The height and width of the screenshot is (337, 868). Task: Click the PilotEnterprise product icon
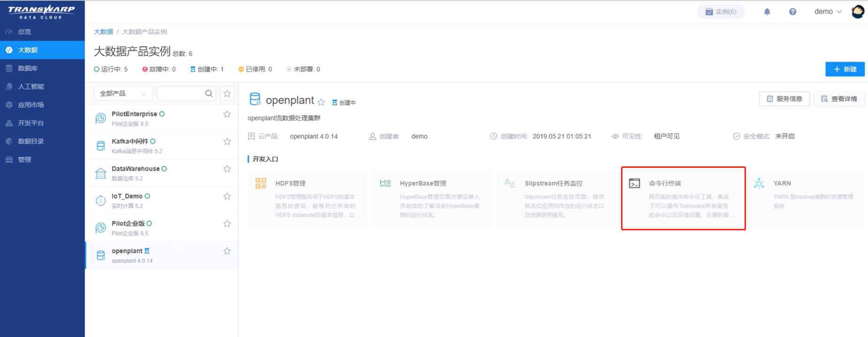click(100, 118)
